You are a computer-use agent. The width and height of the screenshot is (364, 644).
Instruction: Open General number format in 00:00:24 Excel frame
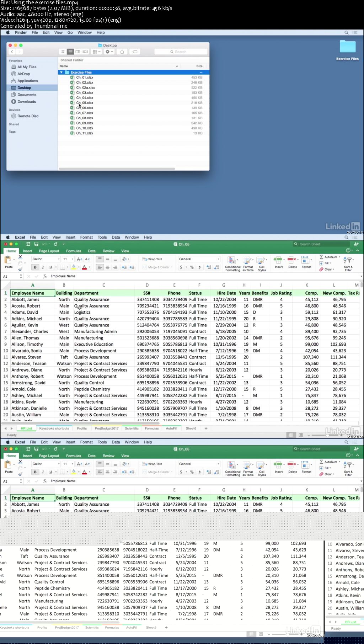point(199,259)
